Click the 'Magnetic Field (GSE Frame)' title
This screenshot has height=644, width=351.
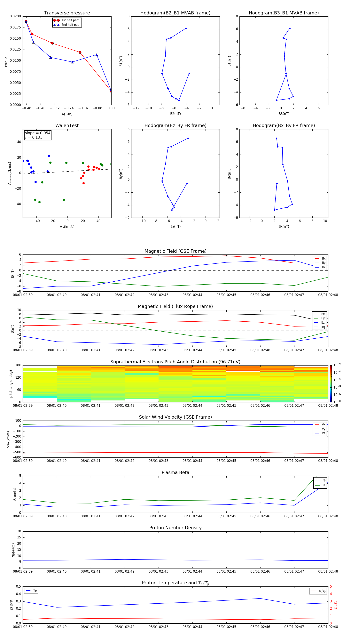[175, 251]
